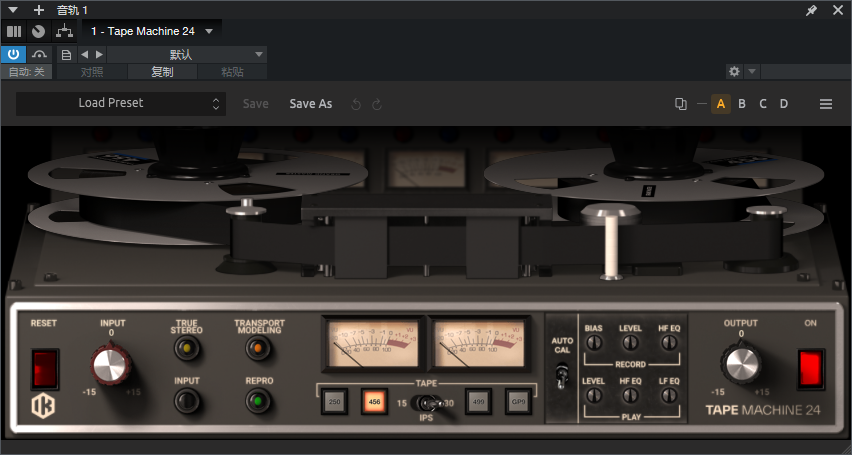Open the Load Preset selector

pos(121,103)
